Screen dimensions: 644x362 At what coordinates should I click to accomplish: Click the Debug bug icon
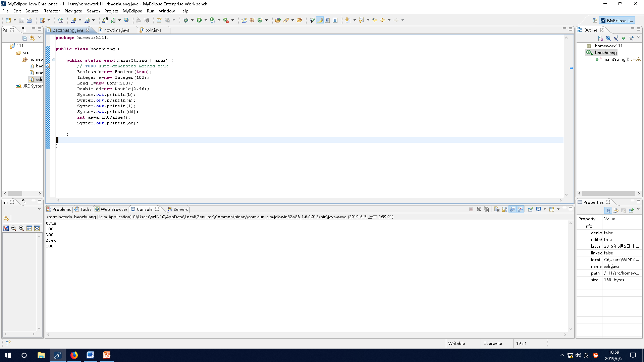coord(186,20)
